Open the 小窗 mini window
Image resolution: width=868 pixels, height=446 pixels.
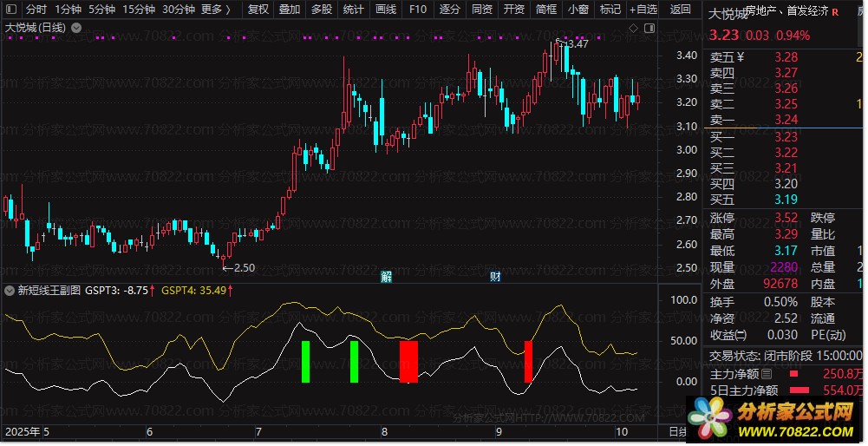point(578,9)
